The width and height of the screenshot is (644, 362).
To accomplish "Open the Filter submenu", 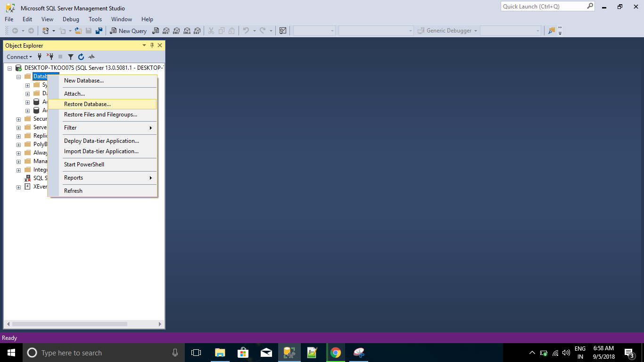I will (103, 128).
